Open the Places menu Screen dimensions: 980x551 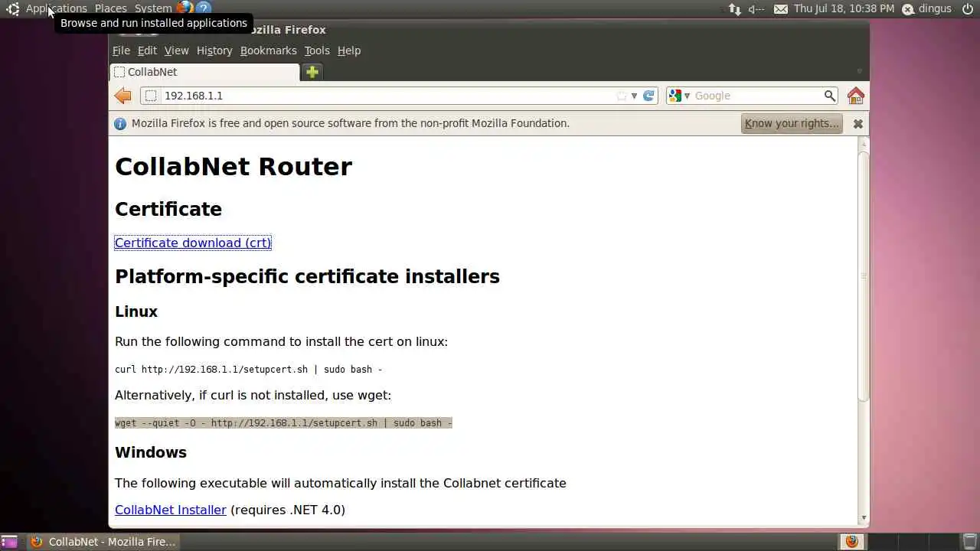tap(111, 8)
